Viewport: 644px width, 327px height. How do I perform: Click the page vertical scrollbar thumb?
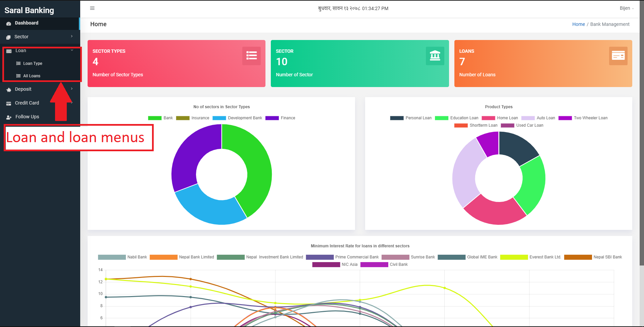point(642,133)
